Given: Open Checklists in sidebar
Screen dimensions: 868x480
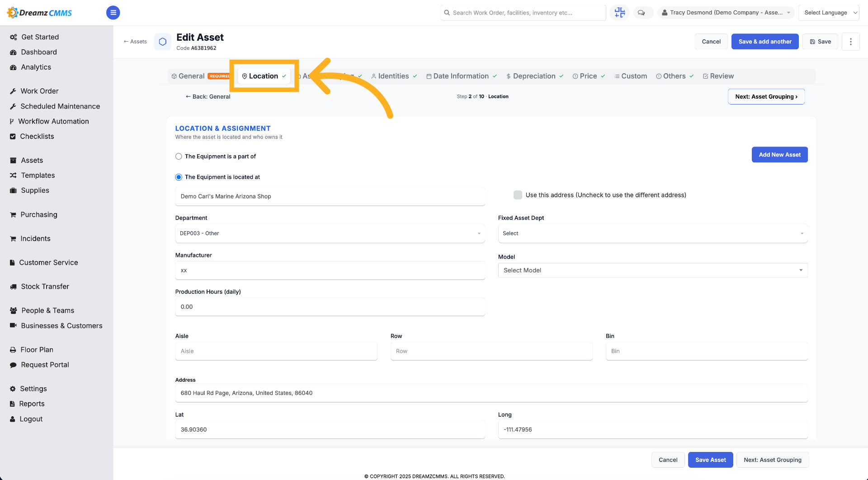Looking at the screenshot, I should [x=32, y=136].
